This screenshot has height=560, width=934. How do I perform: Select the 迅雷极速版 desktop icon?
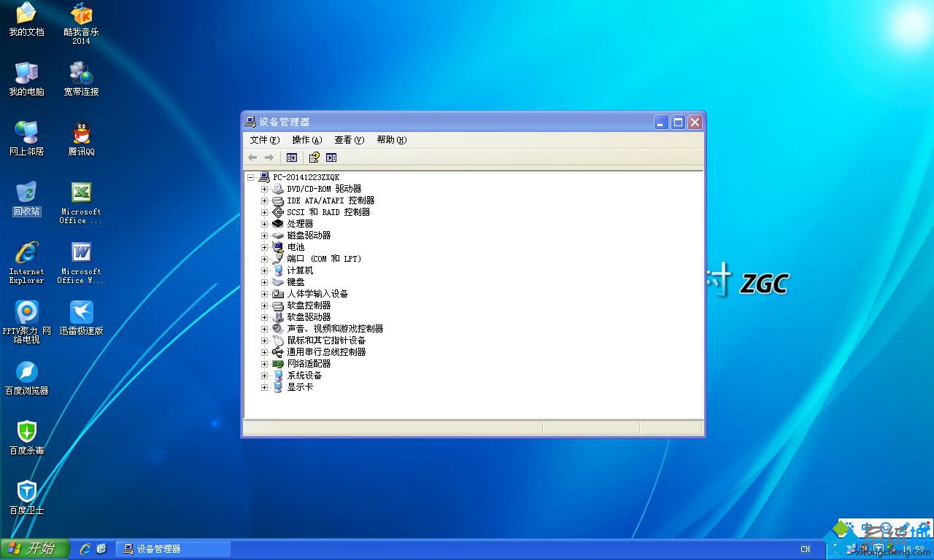[x=81, y=318]
